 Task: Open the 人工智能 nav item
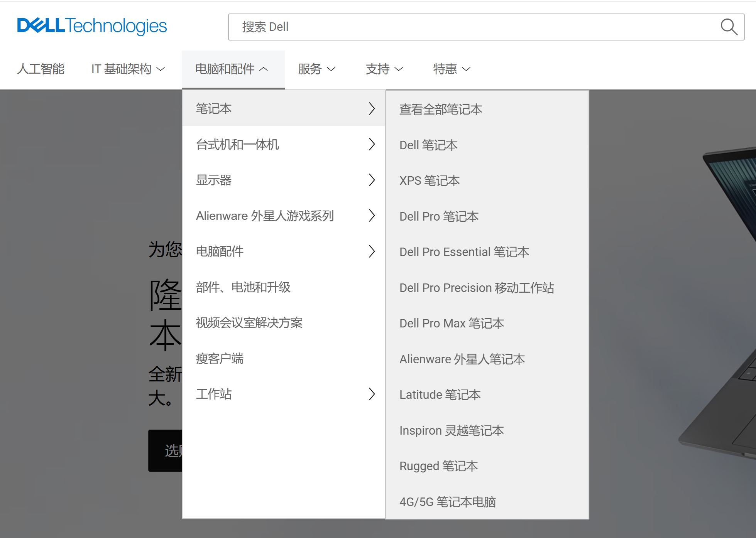[41, 69]
